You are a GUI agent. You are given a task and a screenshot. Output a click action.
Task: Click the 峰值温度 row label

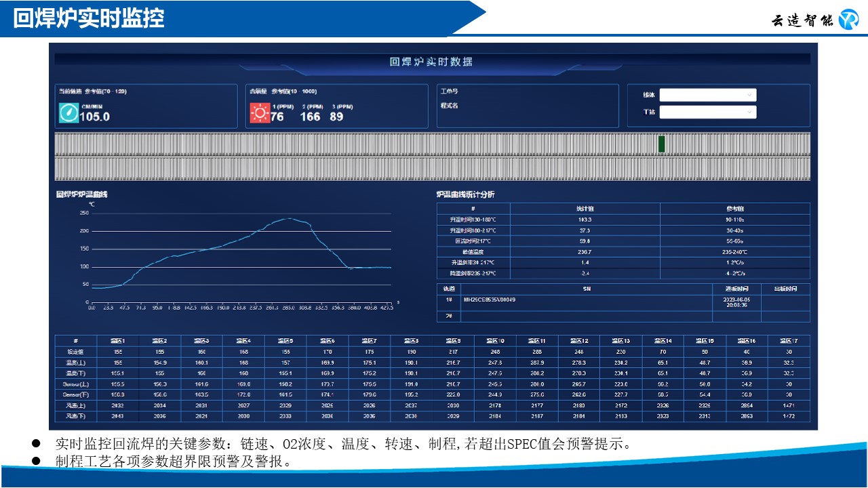[473, 252]
